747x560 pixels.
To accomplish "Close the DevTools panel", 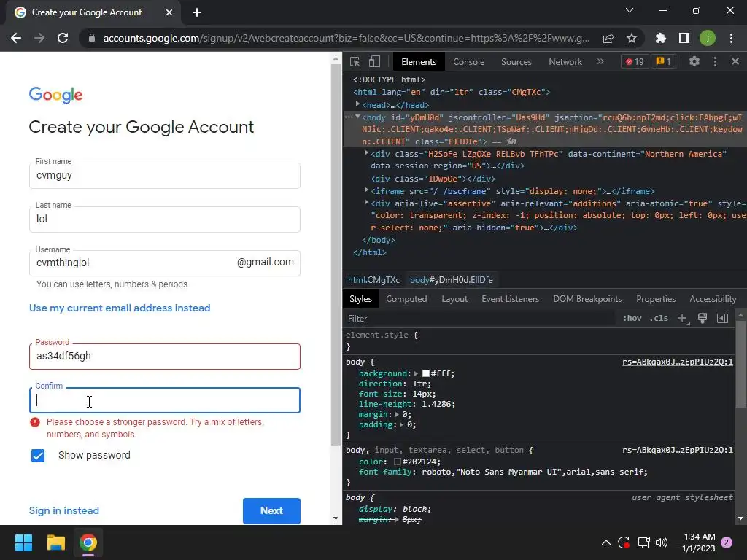I will click(x=735, y=61).
